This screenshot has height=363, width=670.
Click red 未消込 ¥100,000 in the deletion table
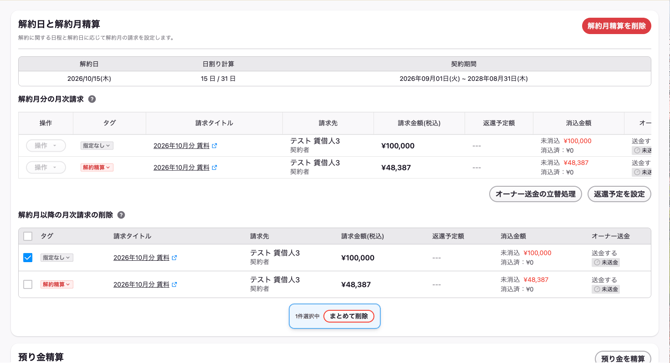pyautogui.click(x=538, y=253)
